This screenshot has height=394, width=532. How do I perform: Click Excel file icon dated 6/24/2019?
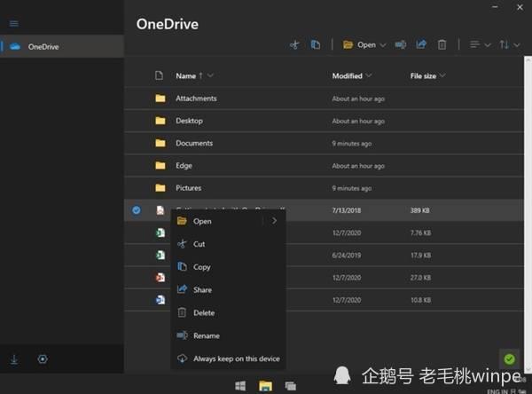[x=160, y=255]
